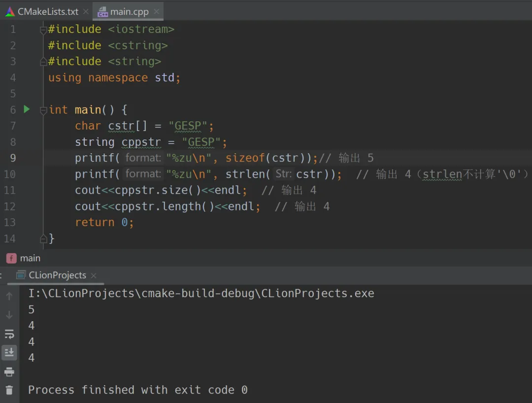Click 'cppstr.size()' on line 11
Screen dimensions: 532x403
[x=158, y=190]
